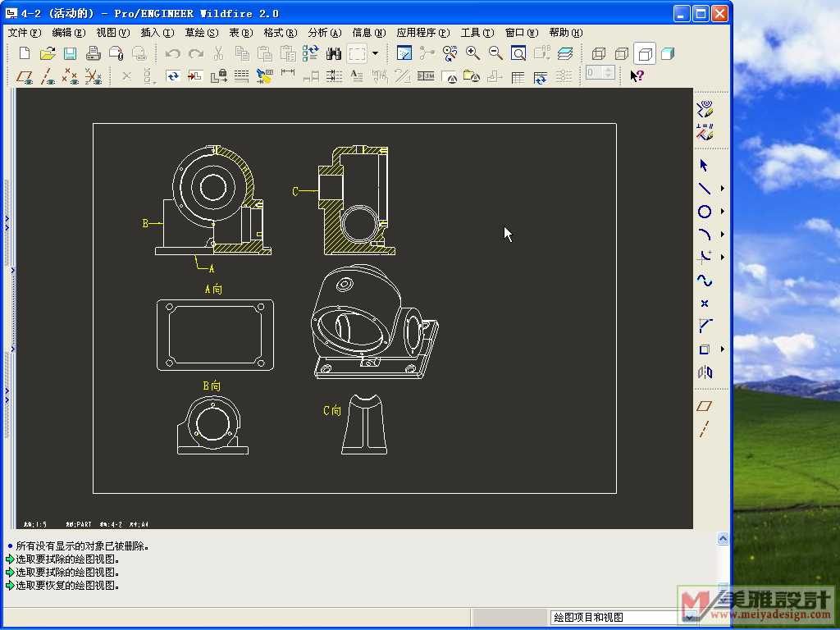This screenshot has width=840, height=630.
Task: Toggle the selection box tool
Action: pyautogui.click(x=357, y=53)
